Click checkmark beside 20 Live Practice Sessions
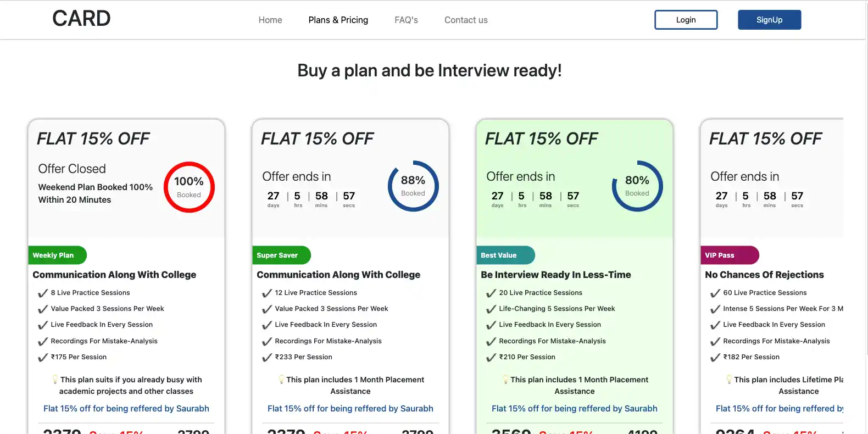The width and height of the screenshot is (868, 434). point(491,293)
